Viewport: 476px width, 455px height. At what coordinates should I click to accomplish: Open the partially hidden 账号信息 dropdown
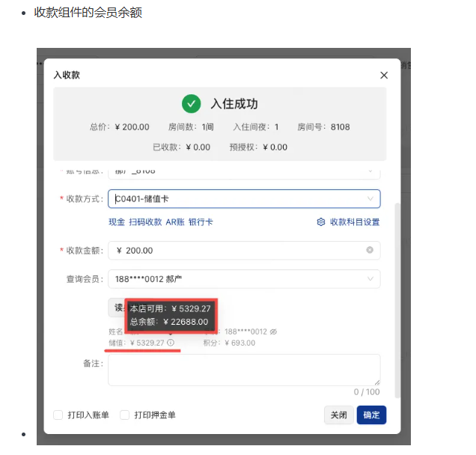pyautogui.click(x=244, y=171)
